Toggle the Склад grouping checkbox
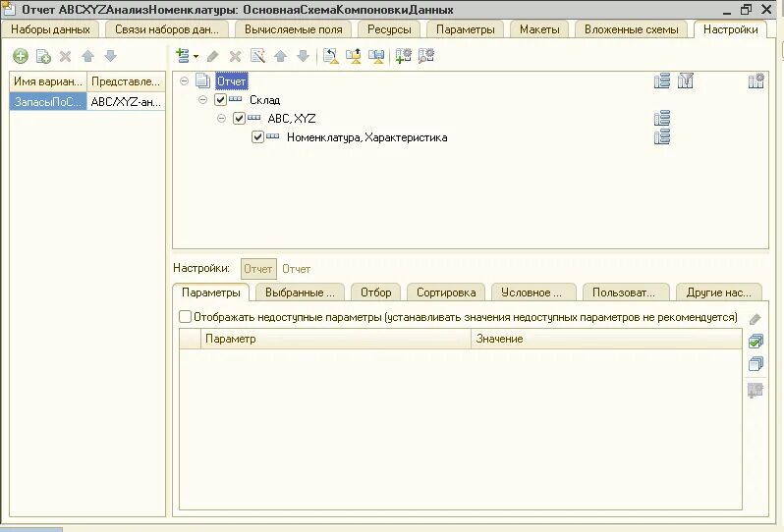The width and height of the screenshot is (784, 532). [x=220, y=99]
